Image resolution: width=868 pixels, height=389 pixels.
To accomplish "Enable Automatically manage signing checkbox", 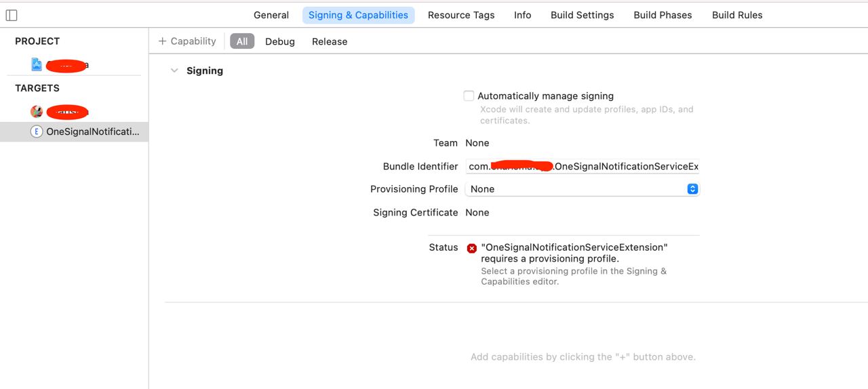I will 469,96.
